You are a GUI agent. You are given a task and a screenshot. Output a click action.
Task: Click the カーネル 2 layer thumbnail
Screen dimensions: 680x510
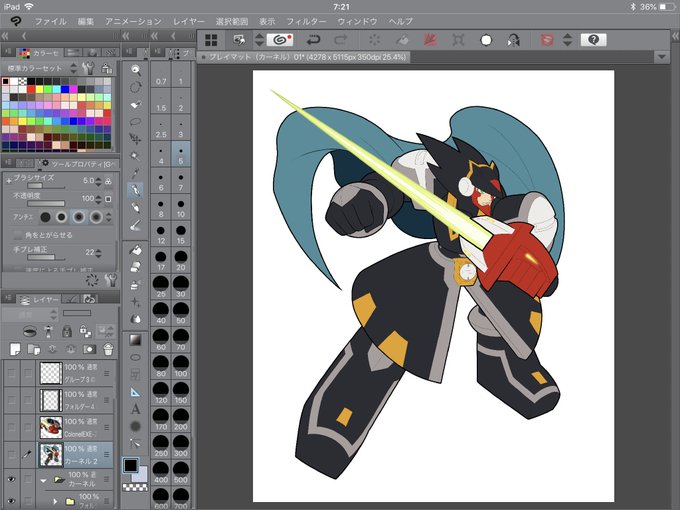pyautogui.click(x=50, y=454)
